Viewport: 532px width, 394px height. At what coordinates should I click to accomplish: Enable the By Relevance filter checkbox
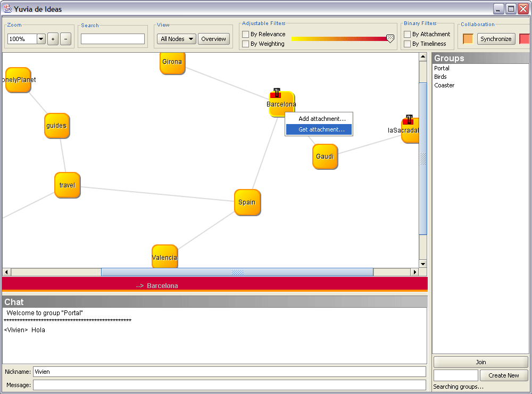coord(246,34)
